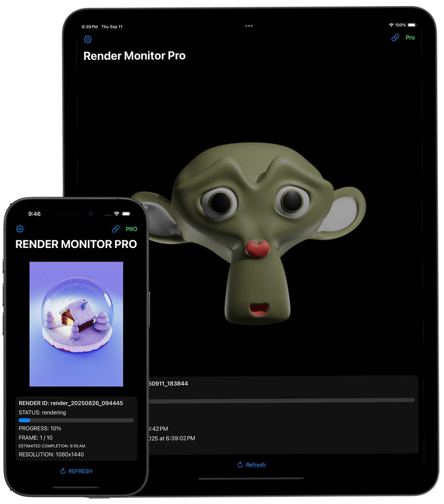Click the iPhone render progress bar
The image size is (444, 504).
[x=76, y=420]
